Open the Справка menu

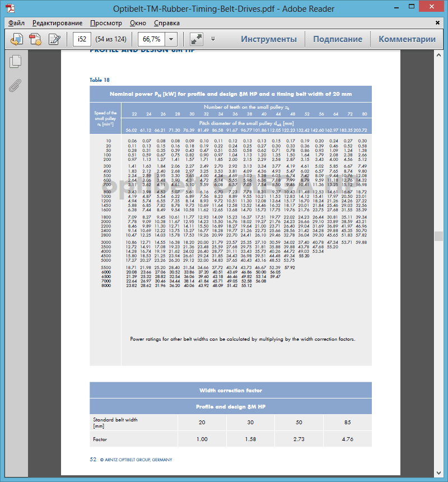coord(167,23)
